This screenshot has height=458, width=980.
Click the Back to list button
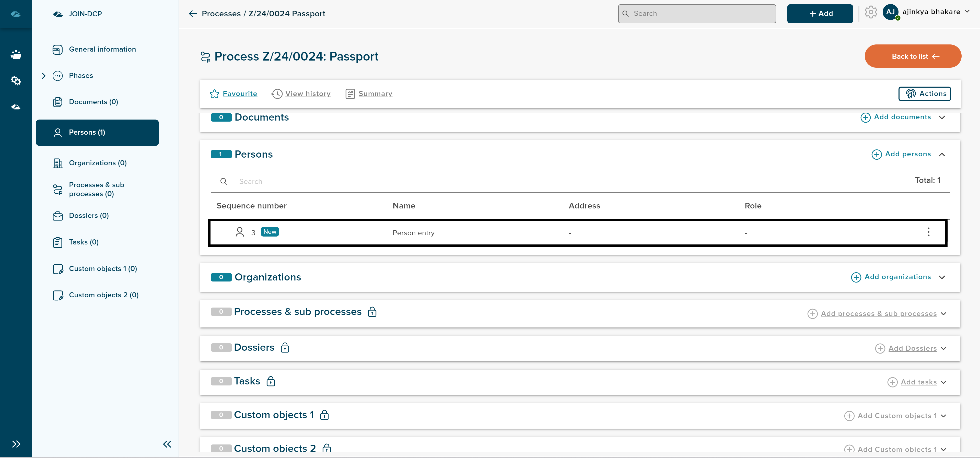click(913, 56)
